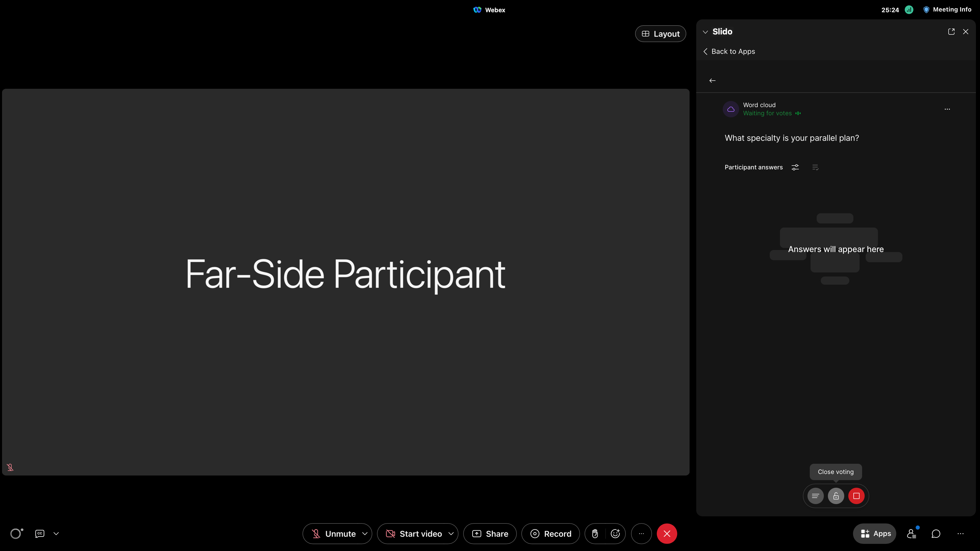980x551 pixels.
Task: Click Share to present content
Action: 490,533
